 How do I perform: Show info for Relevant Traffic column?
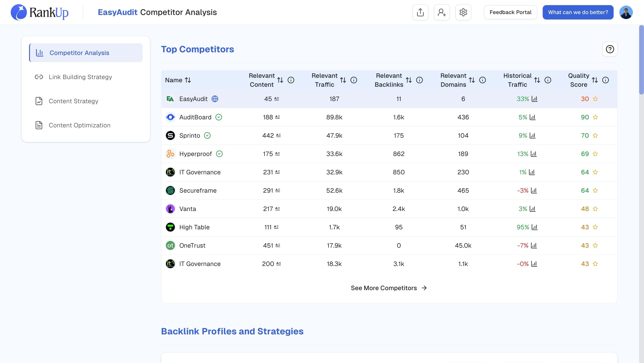pos(354,80)
